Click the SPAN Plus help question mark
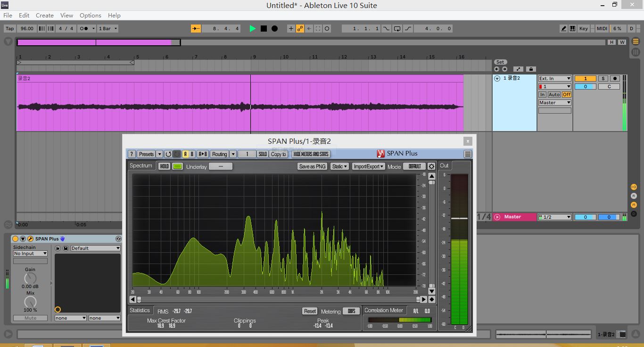 132,154
